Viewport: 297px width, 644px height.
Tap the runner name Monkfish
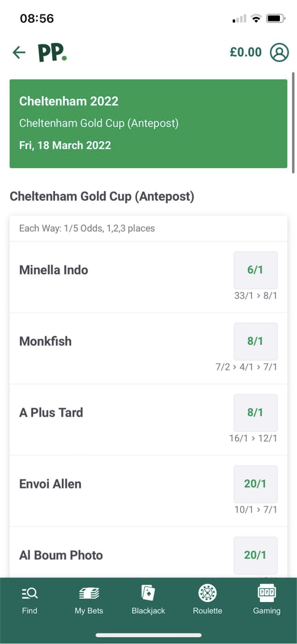[x=45, y=341]
